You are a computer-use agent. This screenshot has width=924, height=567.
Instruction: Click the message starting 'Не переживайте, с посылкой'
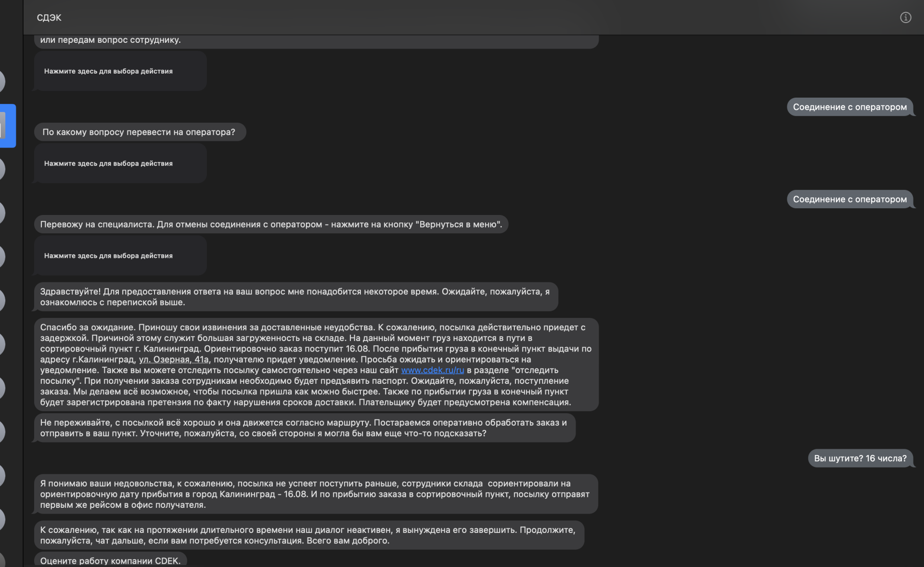click(305, 428)
